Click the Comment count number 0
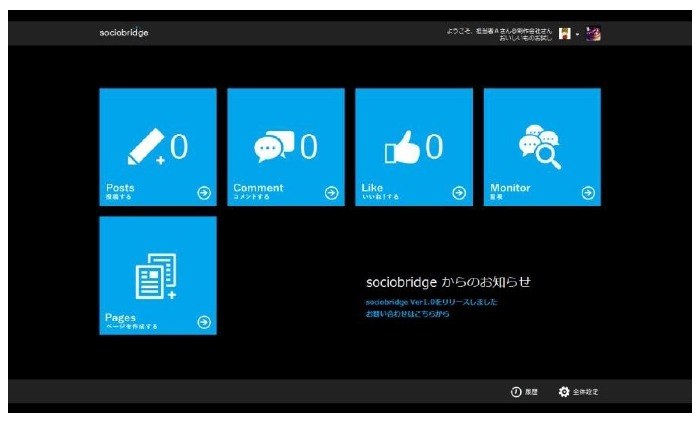Viewport: 699px width, 421px height. tap(308, 147)
